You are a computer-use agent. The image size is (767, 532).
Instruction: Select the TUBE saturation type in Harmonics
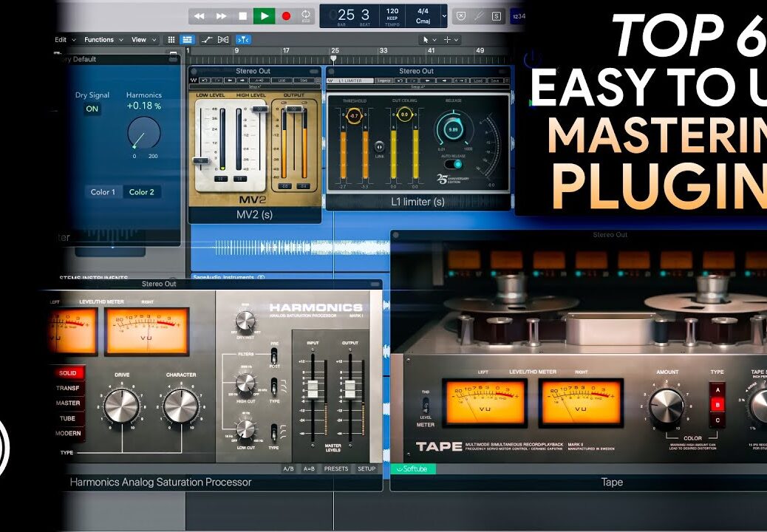point(67,418)
